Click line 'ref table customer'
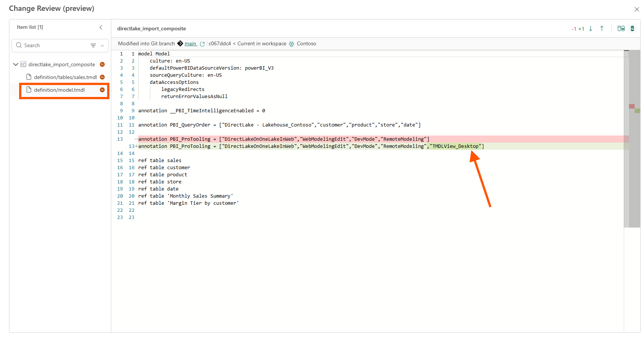Screen dimensions: 644x341 (x=164, y=168)
